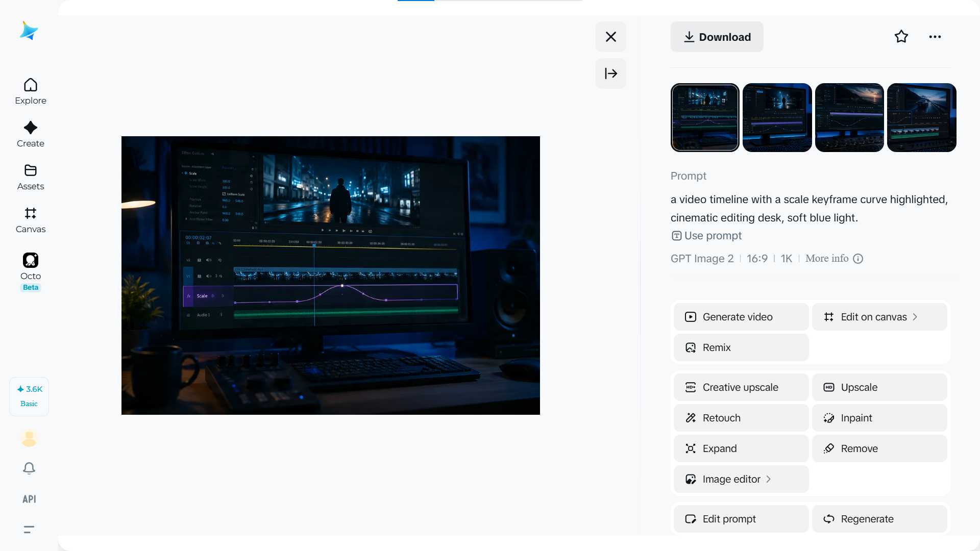Click the 16:9 aspect ratio label
This screenshot has width=980, height=551.
click(x=757, y=259)
